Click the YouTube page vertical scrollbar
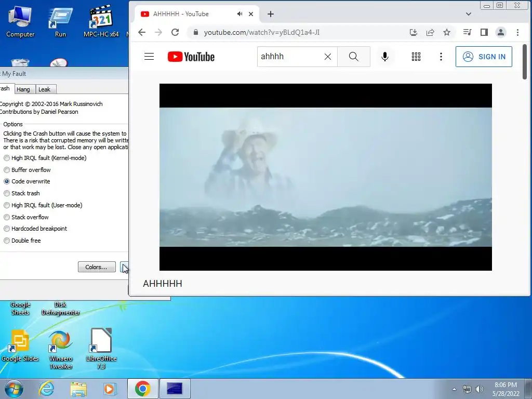532x399 pixels. coord(525,62)
